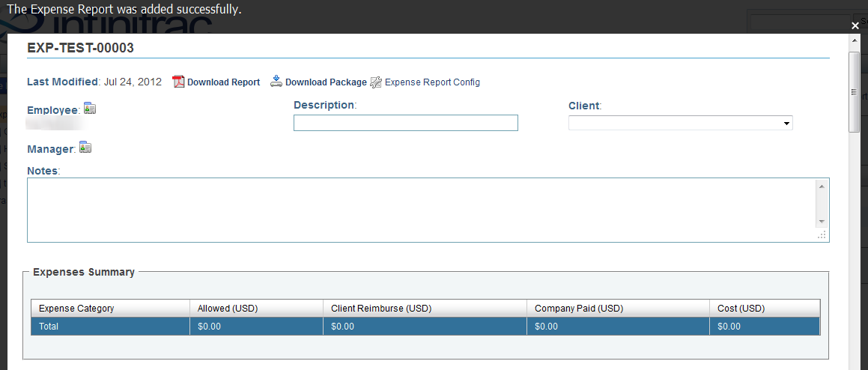Click the Expense Report added successfully message
Image resolution: width=868 pixels, height=370 pixels.
[124, 10]
